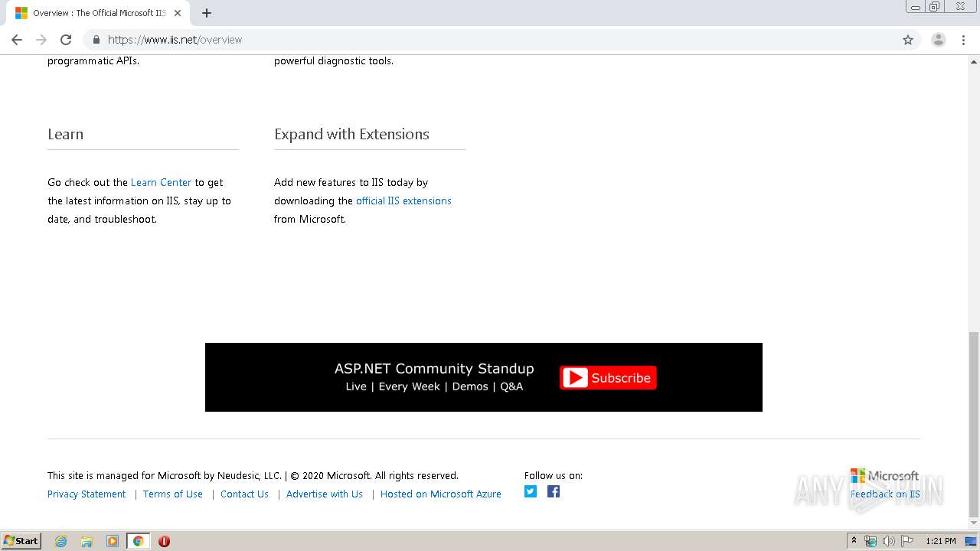
Task: Open Advertise with Us link
Action: click(x=325, y=494)
